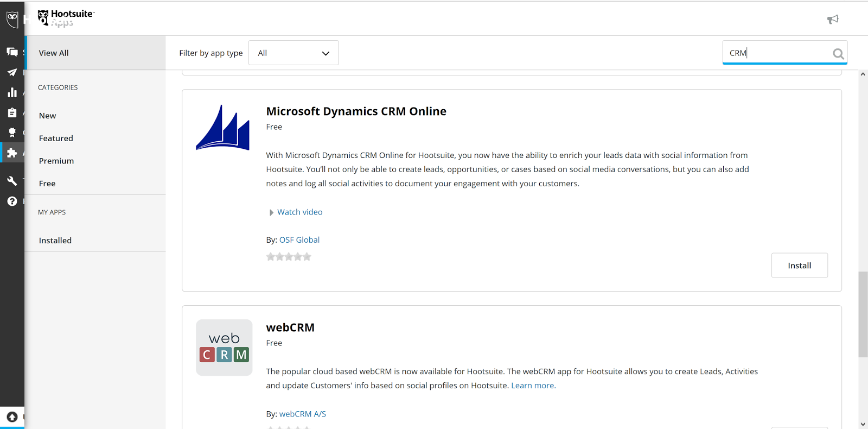
Task: Click the search magnifier icon
Action: [838, 53]
